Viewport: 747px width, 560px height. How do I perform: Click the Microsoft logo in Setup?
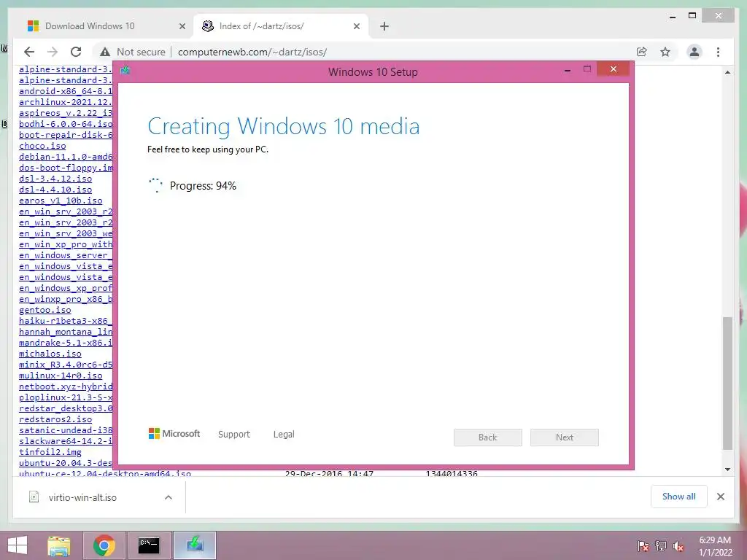click(x=174, y=434)
